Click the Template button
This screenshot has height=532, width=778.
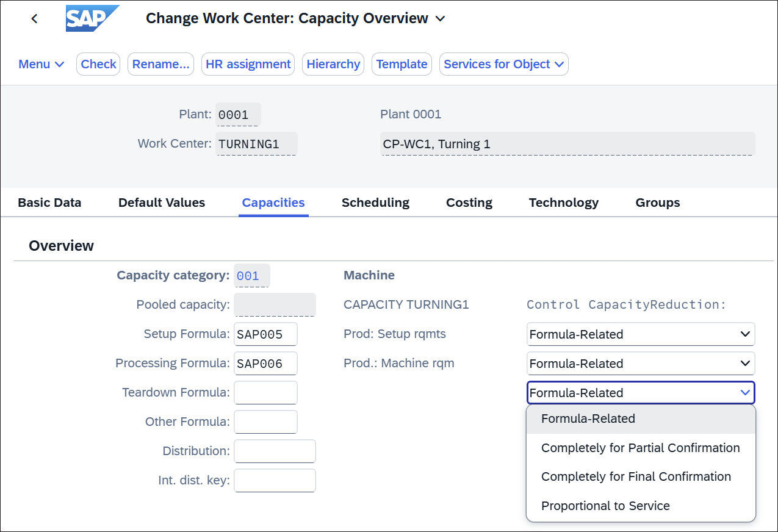click(402, 64)
